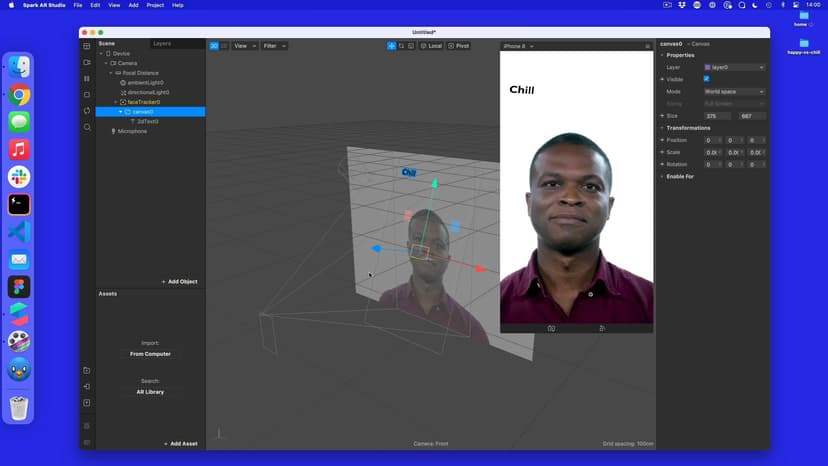Image resolution: width=828 pixels, height=466 pixels.
Task: Collapse the Transformations section
Action: click(x=662, y=128)
